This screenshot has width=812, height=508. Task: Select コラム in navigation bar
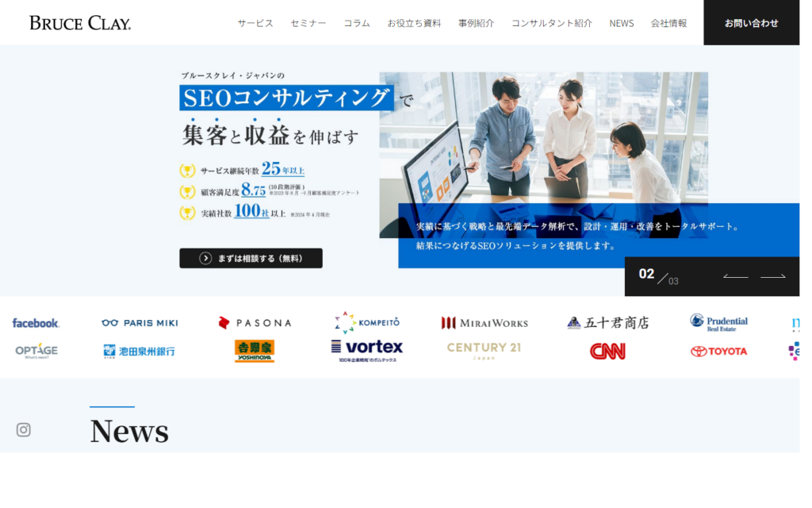click(x=357, y=23)
